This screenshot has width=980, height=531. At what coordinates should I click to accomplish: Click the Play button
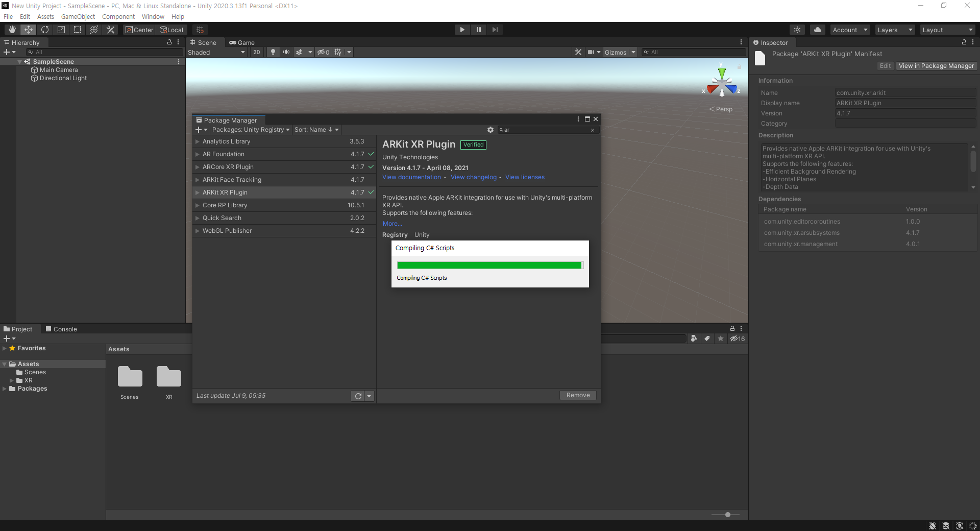(x=462, y=30)
